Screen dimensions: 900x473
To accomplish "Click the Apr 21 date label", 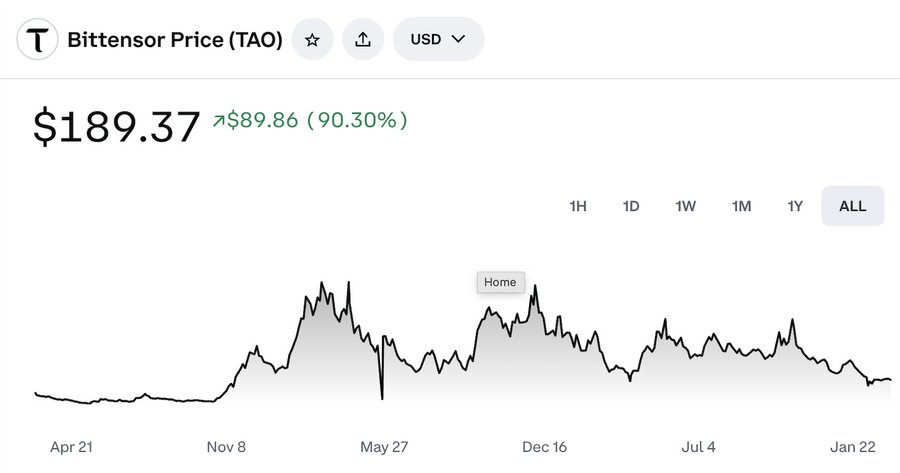I will pos(71,447).
